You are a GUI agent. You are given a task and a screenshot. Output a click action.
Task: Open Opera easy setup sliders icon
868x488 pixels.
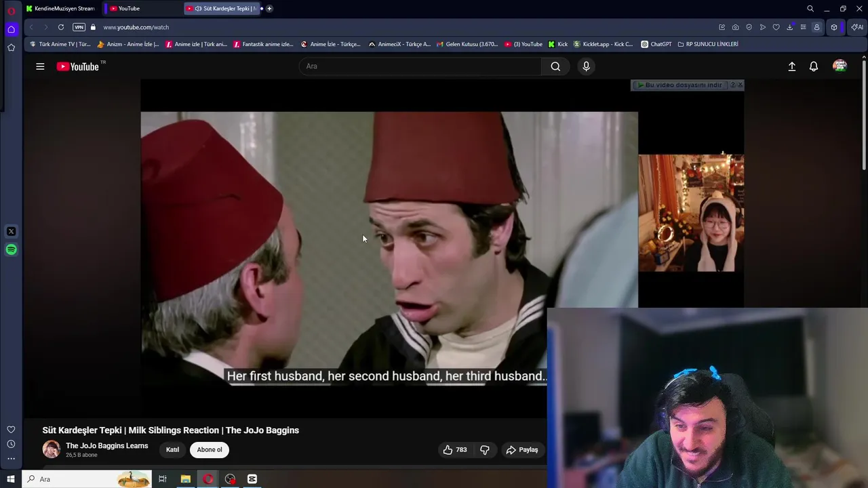pyautogui.click(x=803, y=27)
